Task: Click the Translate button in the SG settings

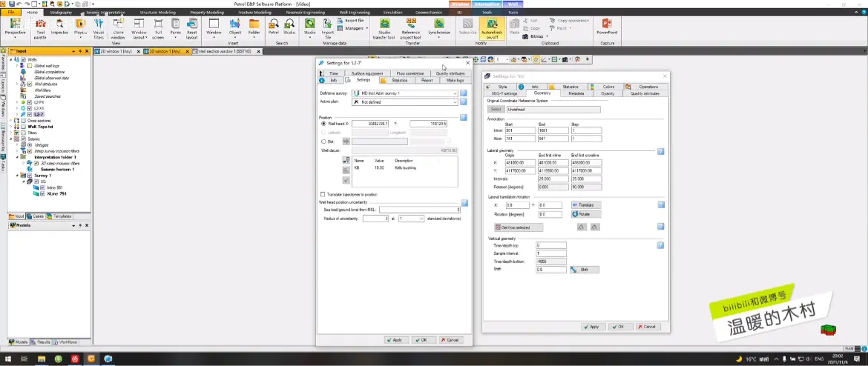Action: [585, 205]
